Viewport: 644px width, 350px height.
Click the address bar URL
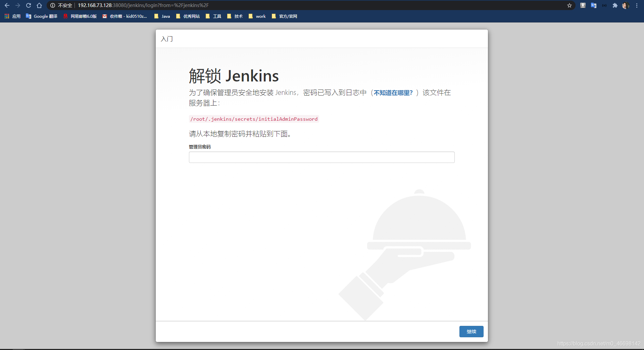click(143, 5)
